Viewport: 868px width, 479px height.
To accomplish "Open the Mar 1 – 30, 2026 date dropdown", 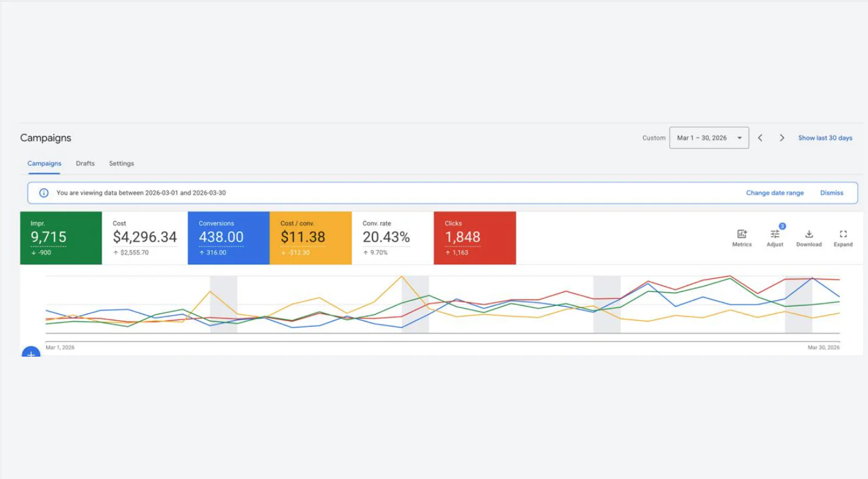I will coord(709,138).
